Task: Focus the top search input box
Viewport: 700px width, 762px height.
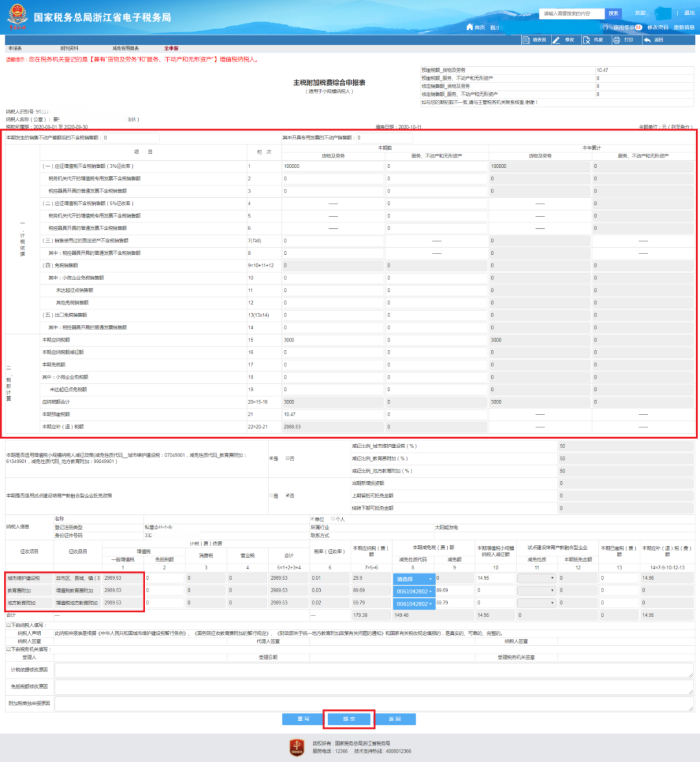Action: point(572,13)
